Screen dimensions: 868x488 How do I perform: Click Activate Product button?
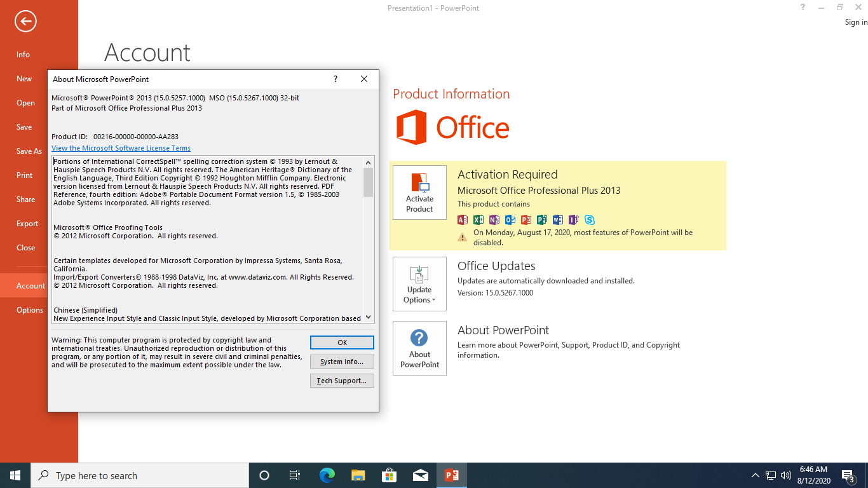pyautogui.click(x=419, y=193)
